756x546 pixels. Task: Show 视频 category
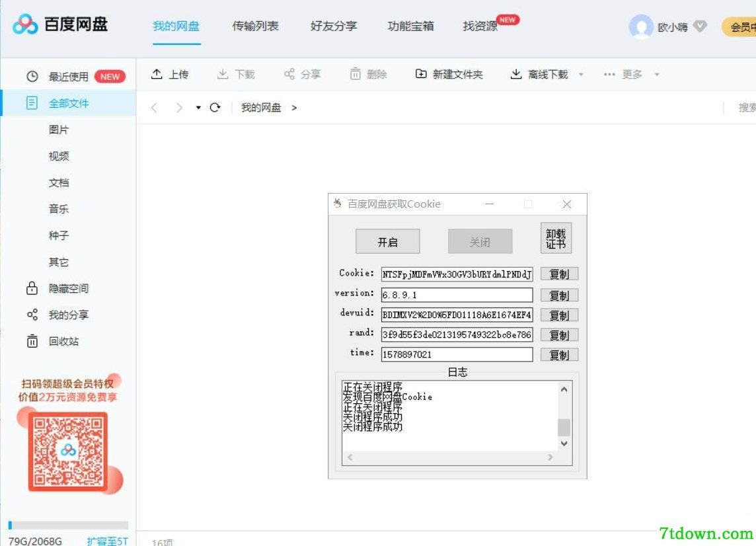(x=59, y=156)
